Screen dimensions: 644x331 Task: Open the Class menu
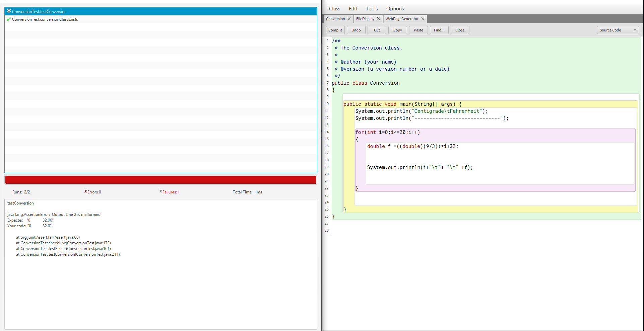334,9
